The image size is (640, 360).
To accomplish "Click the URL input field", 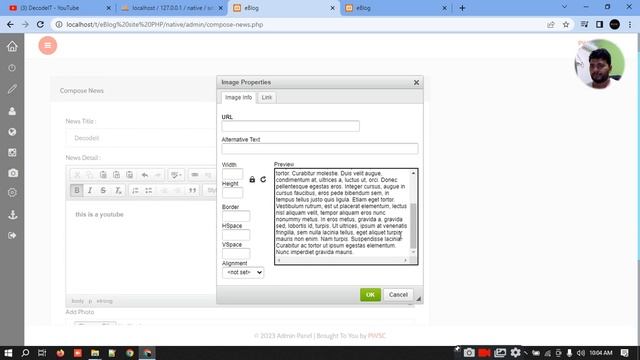I will 291,126.
